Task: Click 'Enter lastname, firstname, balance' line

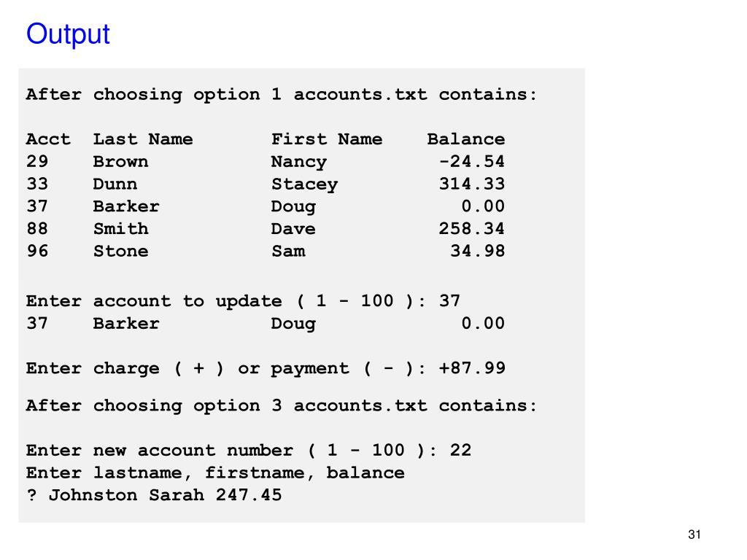Action: pos(215,472)
